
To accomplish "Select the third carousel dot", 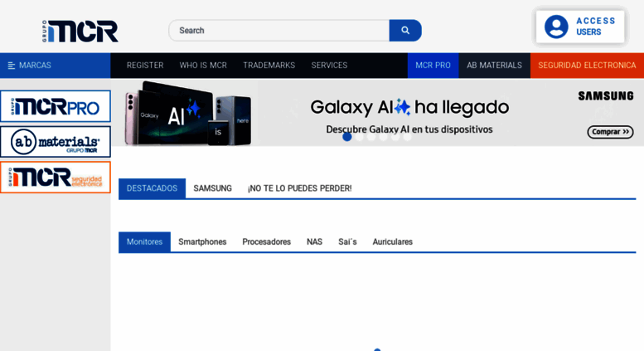I will pyautogui.click(x=371, y=137).
